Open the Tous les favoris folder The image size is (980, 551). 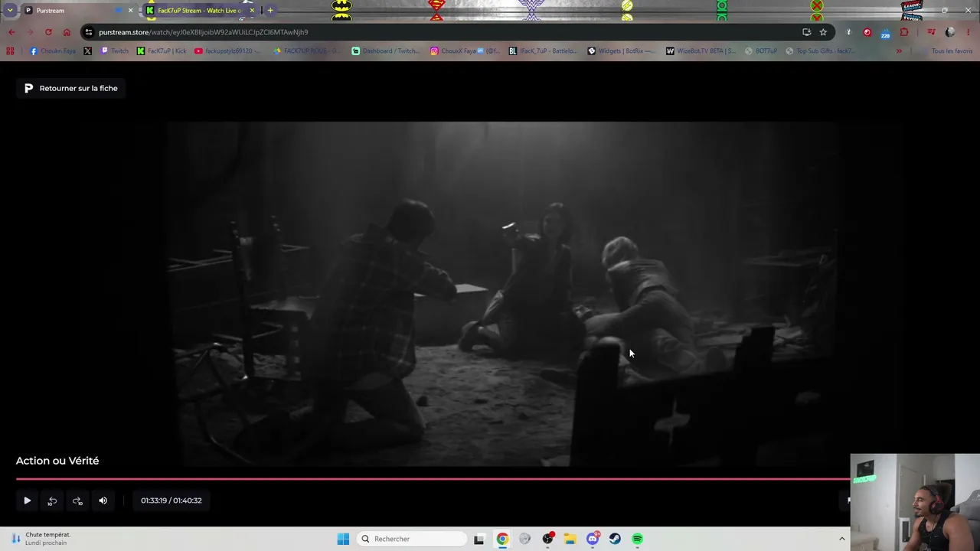pos(946,51)
